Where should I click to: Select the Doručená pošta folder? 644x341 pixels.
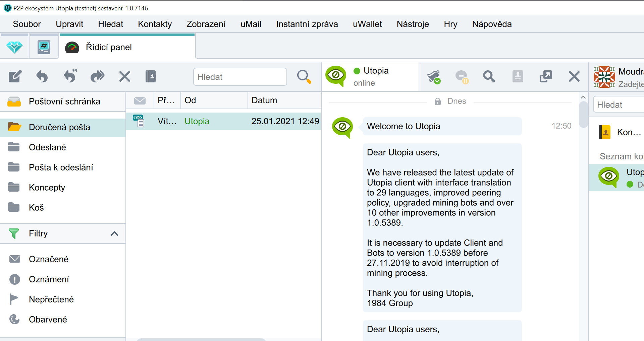[x=63, y=127]
